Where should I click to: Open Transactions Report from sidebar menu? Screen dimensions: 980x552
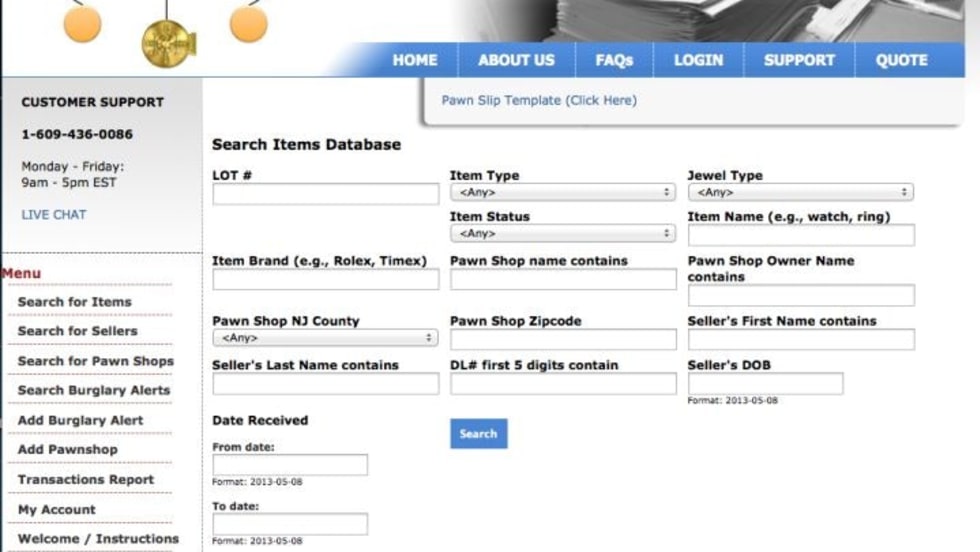(86, 479)
